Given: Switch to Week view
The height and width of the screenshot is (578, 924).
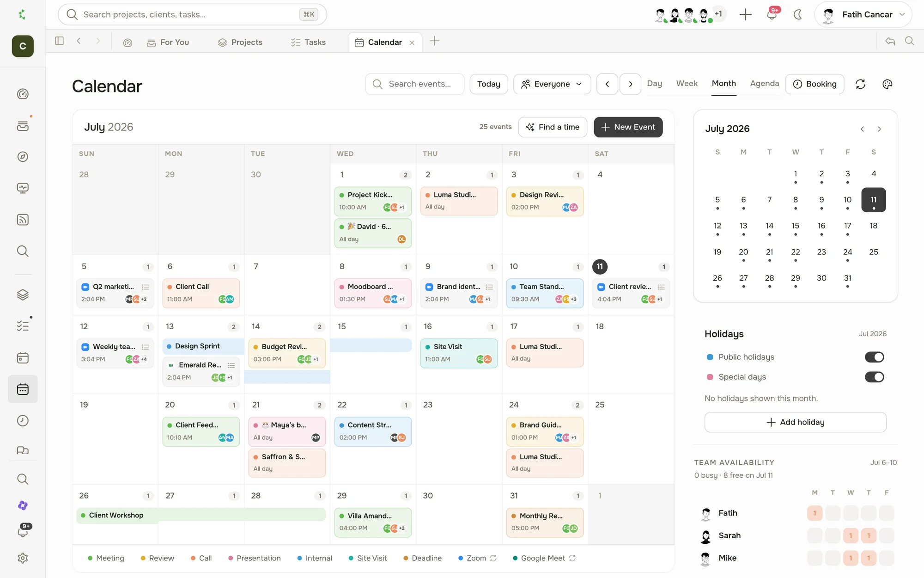Looking at the screenshot, I should pos(687,83).
